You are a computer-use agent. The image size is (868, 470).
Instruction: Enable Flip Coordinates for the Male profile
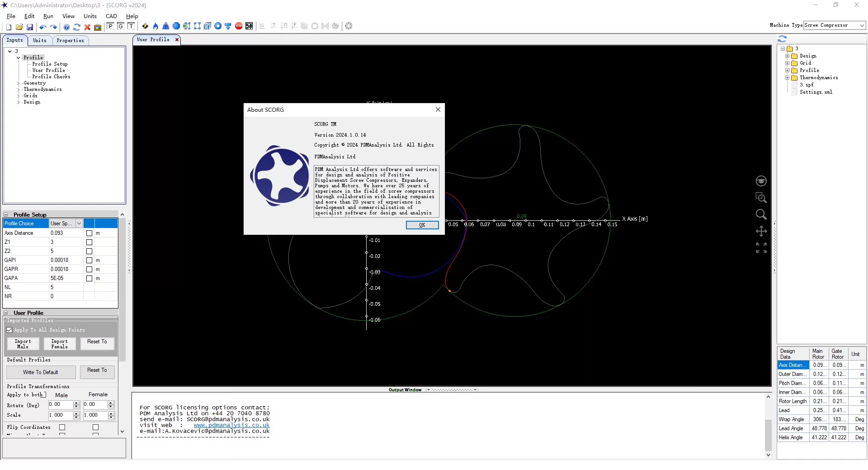coord(62,427)
